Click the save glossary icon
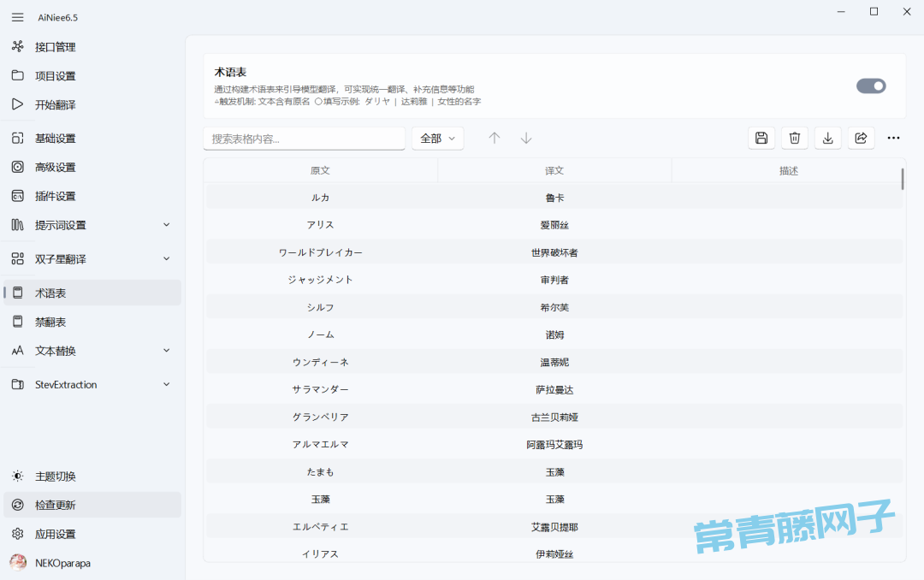The height and width of the screenshot is (580, 924). coord(761,138)
